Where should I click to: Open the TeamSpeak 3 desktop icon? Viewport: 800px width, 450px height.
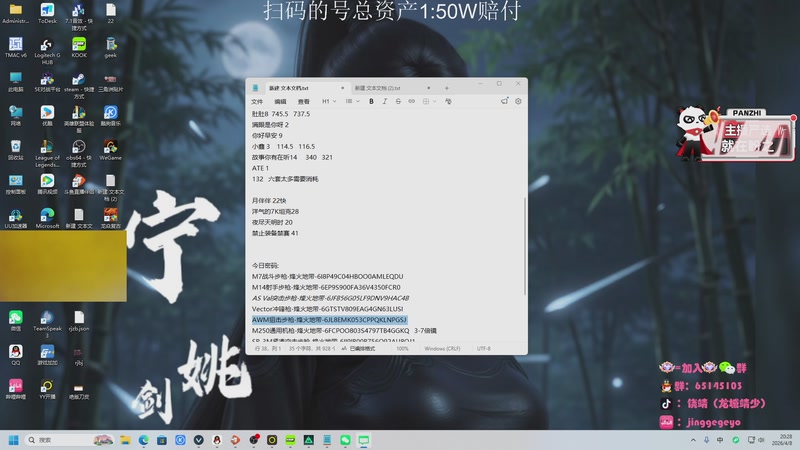click(47, 324)
